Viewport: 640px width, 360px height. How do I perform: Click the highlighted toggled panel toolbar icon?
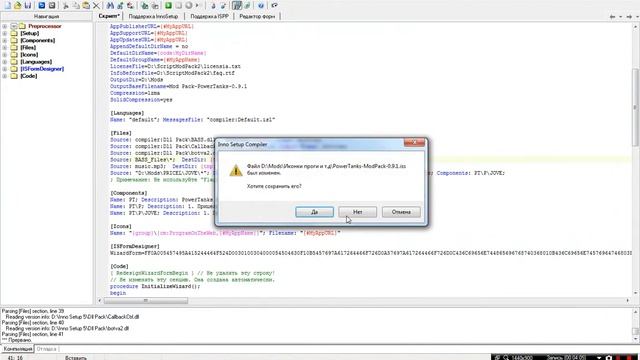coord(237,5)
